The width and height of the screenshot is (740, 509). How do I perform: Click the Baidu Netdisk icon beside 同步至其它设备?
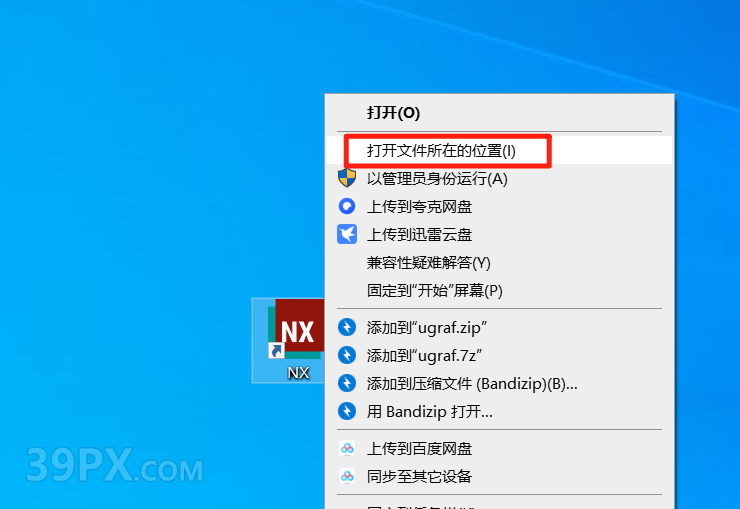pyautogui.click(x=347, y=476)
